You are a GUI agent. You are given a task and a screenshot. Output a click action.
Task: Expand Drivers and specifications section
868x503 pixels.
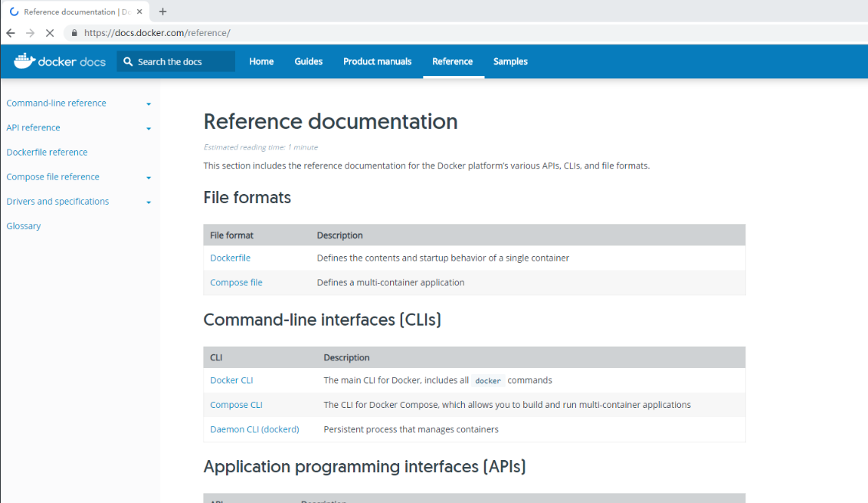click(x=149, y=202)
